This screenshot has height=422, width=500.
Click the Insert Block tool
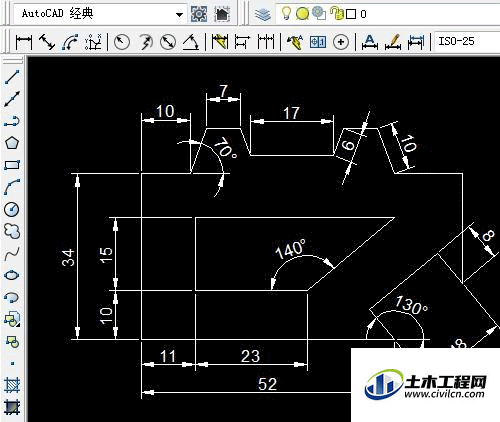pyautogui.click(x=12, y=319)
